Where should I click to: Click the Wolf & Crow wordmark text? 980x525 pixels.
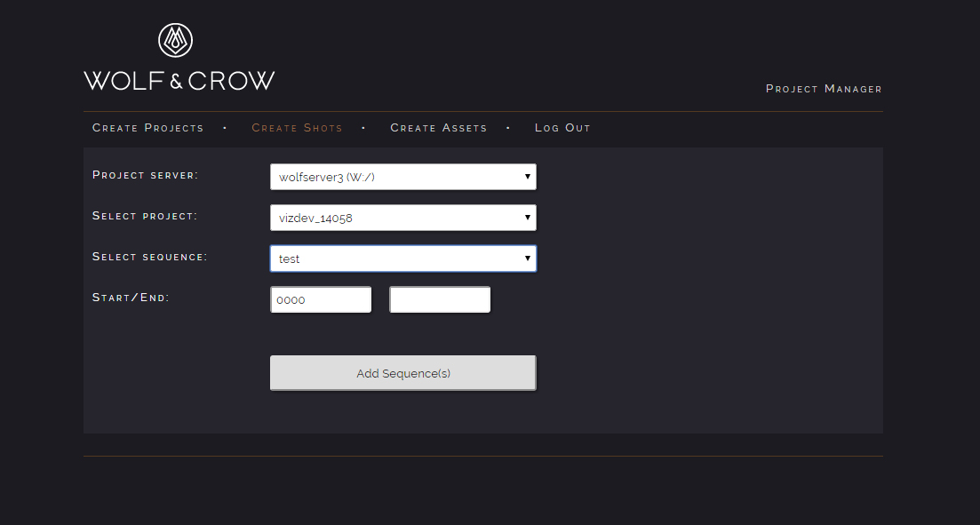pos(179,81)
